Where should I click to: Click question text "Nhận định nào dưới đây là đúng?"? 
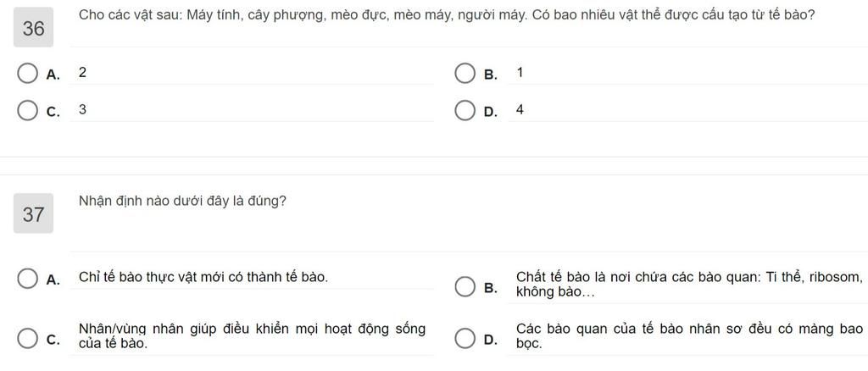tap(182, 202)
